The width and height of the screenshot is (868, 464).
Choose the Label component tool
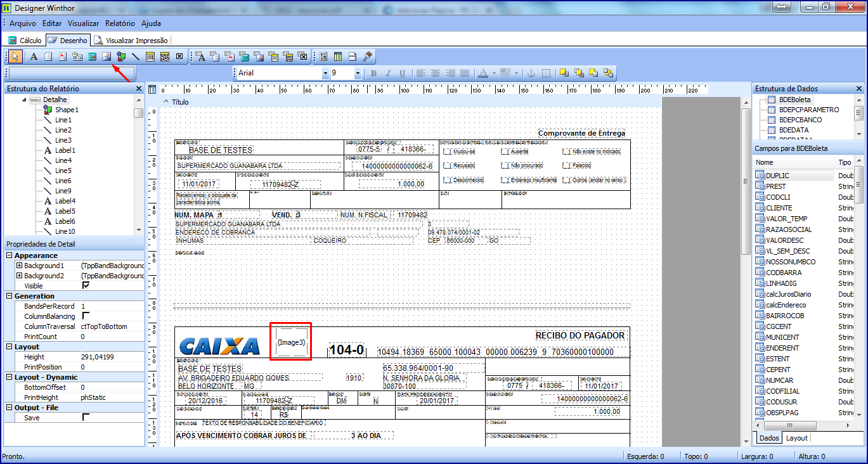[x=34, y=56]
